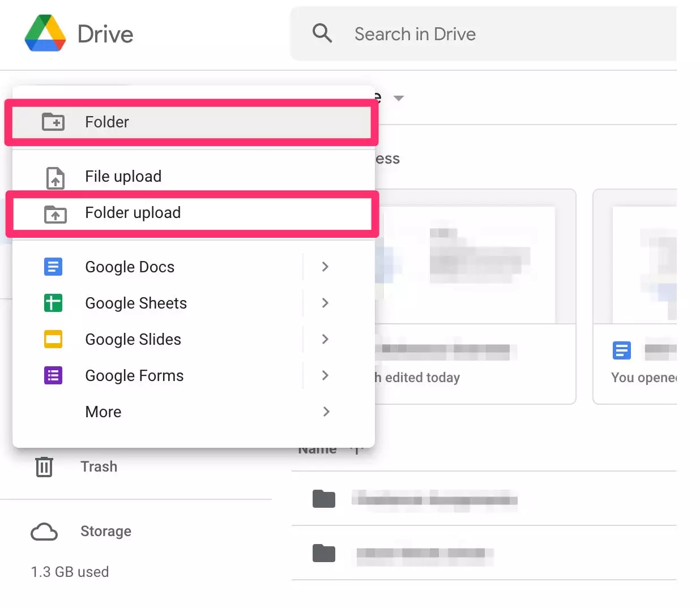Open the My Drive dropdown arrow
The height and width of the screenshot is (608, 700).
(x=399, y=98)
